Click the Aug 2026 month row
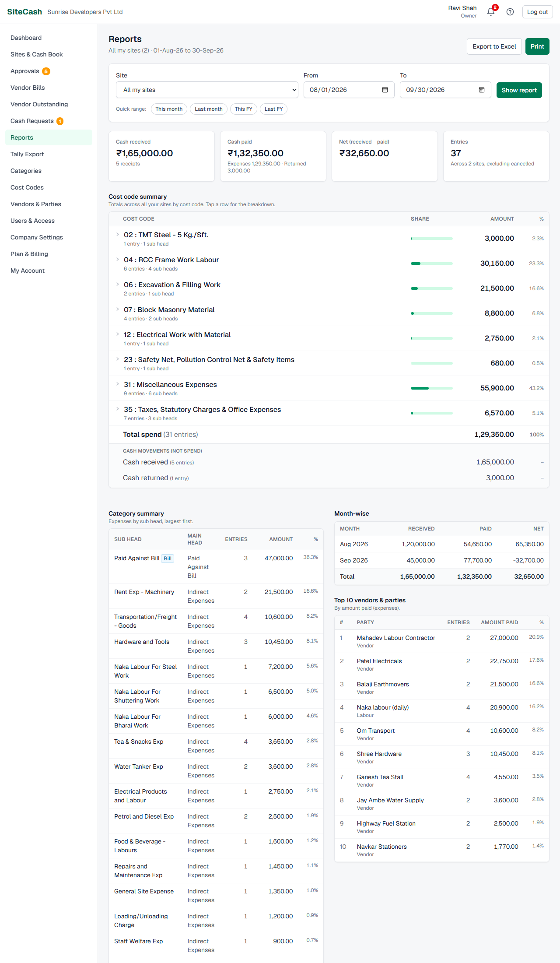 [x=442, y=544]
